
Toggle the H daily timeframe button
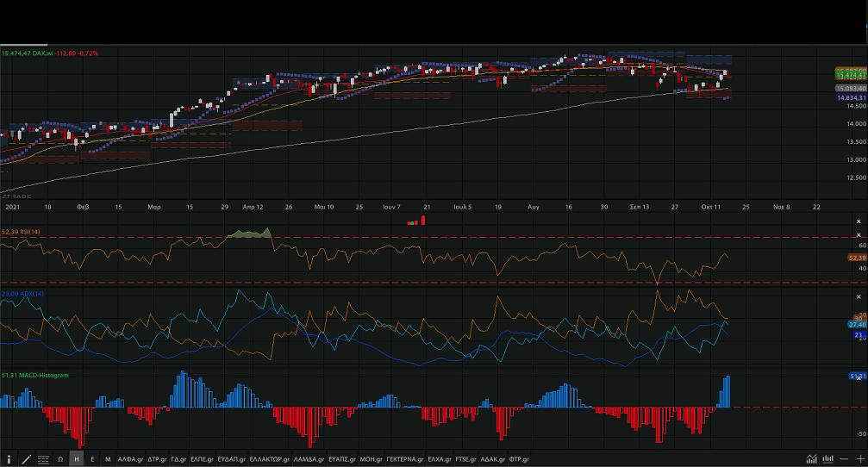click(x=77, y=459)
